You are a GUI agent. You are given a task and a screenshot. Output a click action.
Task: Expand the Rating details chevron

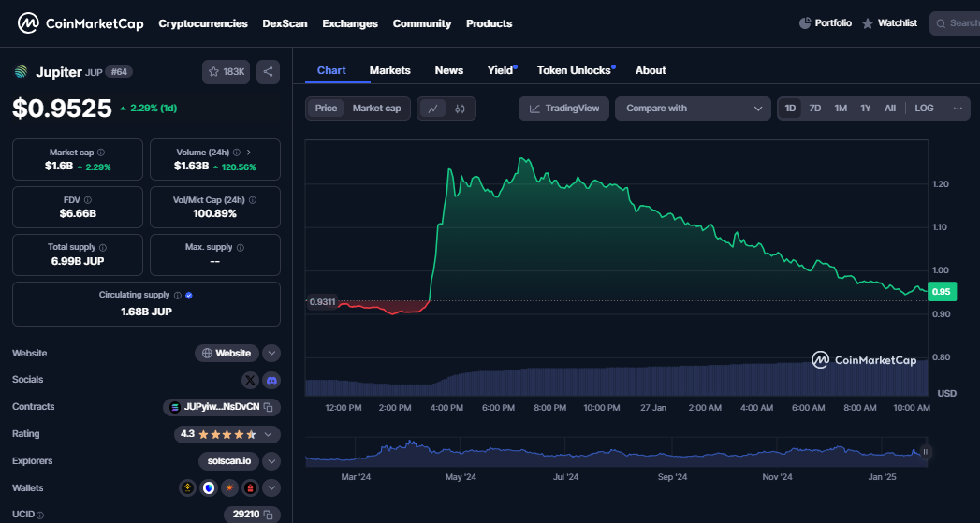point(268,434)
